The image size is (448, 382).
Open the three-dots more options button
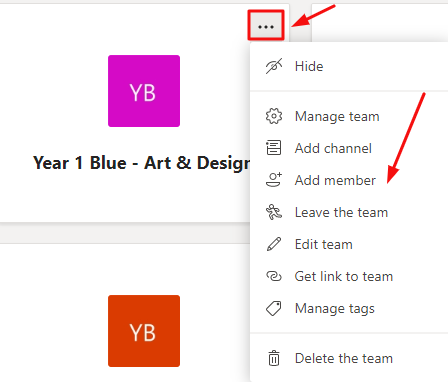click(x=266, y=26)
